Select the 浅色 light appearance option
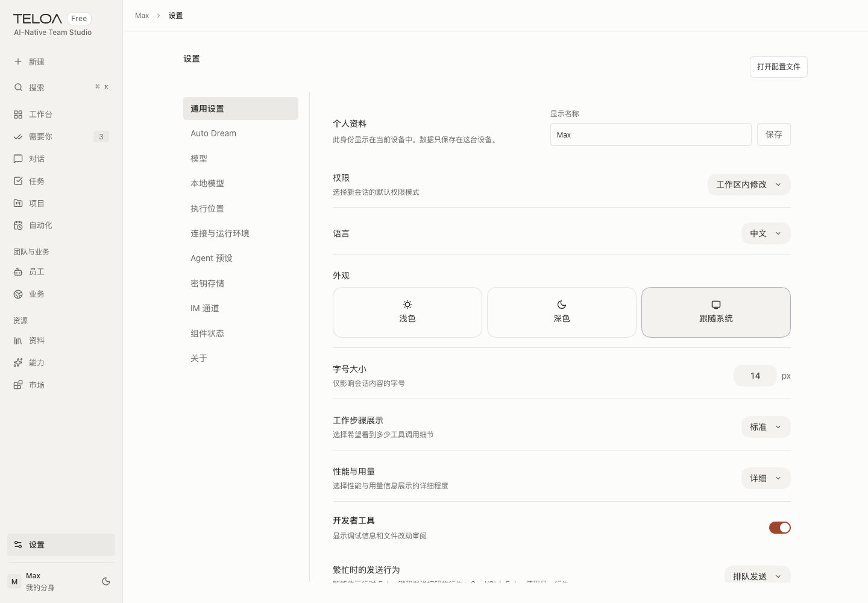 coord(407,312)
